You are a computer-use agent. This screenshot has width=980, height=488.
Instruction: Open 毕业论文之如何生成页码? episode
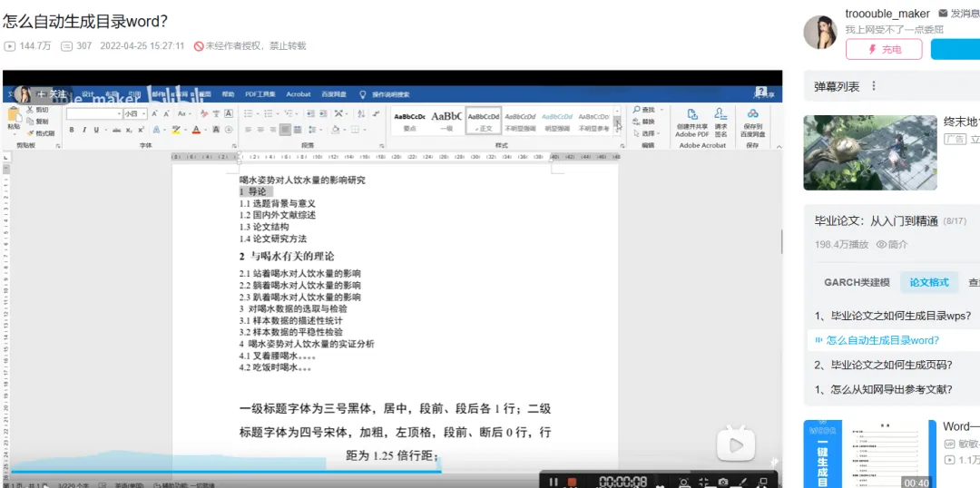(883, 365)
